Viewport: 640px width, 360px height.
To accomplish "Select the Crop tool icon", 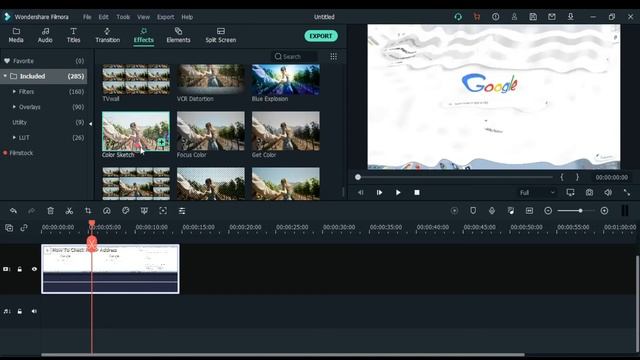I will pyautogui.click(x=88, y=211).
